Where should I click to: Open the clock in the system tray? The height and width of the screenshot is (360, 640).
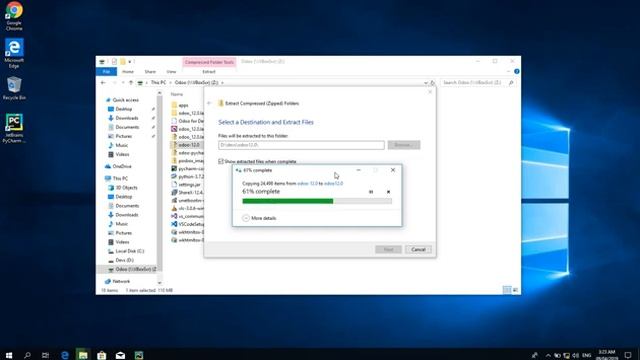coord(607,355)
